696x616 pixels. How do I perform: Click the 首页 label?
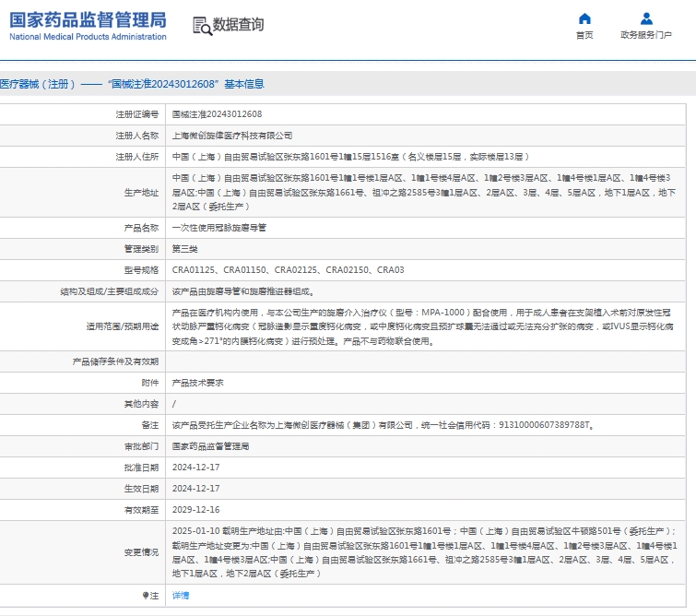pos(584,35)
